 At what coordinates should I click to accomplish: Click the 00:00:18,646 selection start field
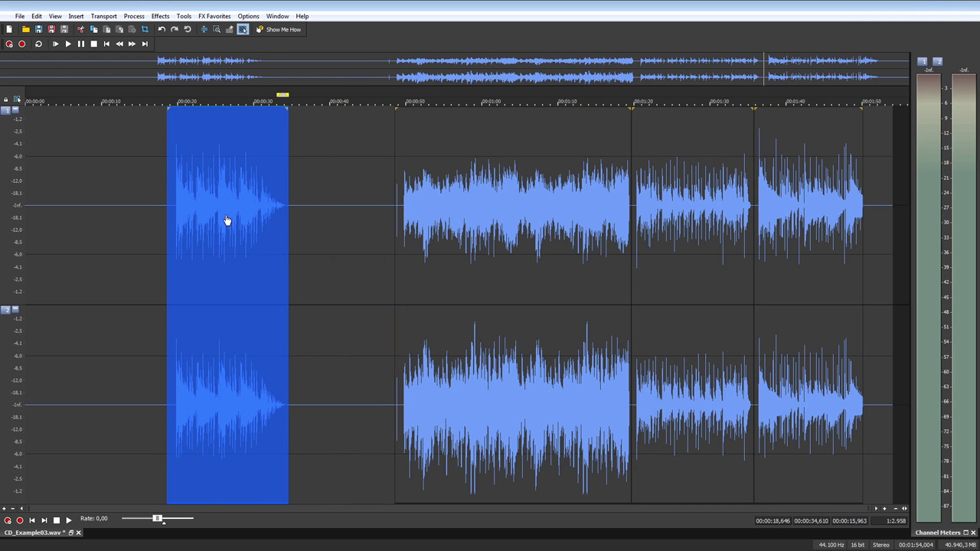[x=773, y=521]
